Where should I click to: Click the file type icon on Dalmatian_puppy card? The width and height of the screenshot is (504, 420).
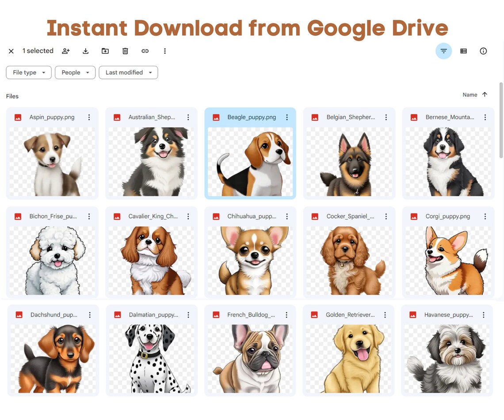(117, 315)
